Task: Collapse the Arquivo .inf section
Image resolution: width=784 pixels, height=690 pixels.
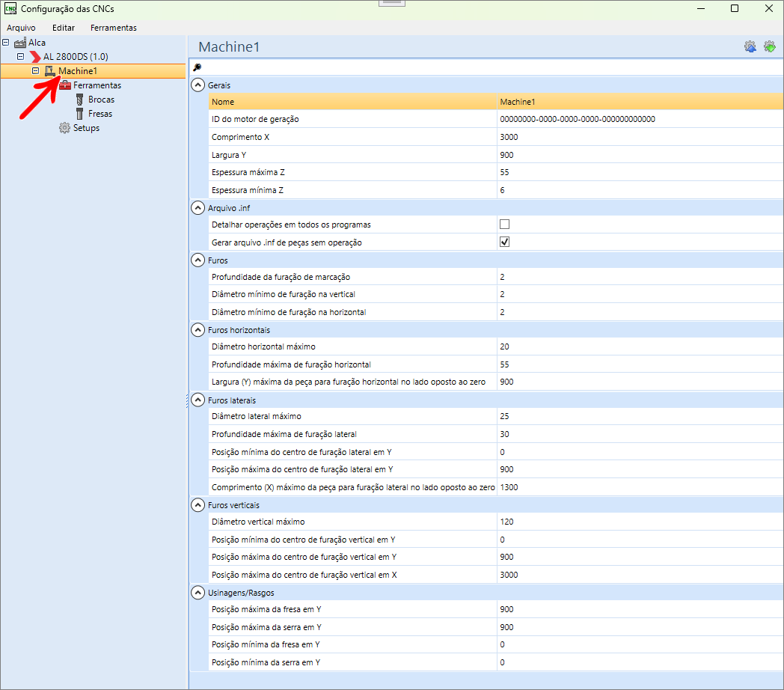Action: pos(198,207)
